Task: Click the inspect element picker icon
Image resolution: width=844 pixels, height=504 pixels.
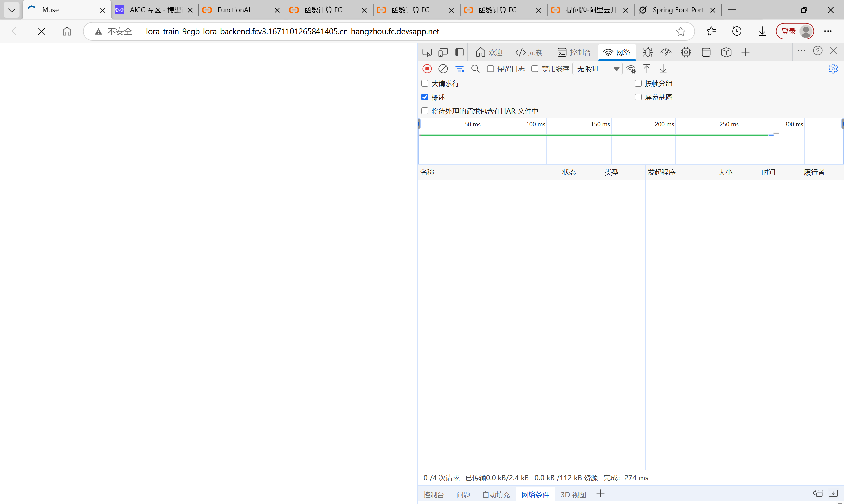Action: pyautogui.click(x=427, y=52)
